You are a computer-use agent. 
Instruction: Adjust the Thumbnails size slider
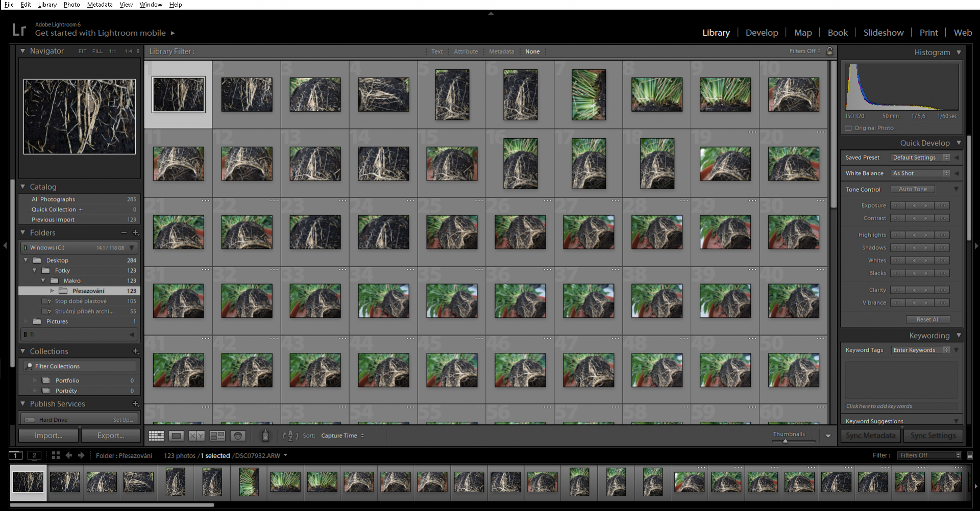pyautogui.click(x=786, y=441)
